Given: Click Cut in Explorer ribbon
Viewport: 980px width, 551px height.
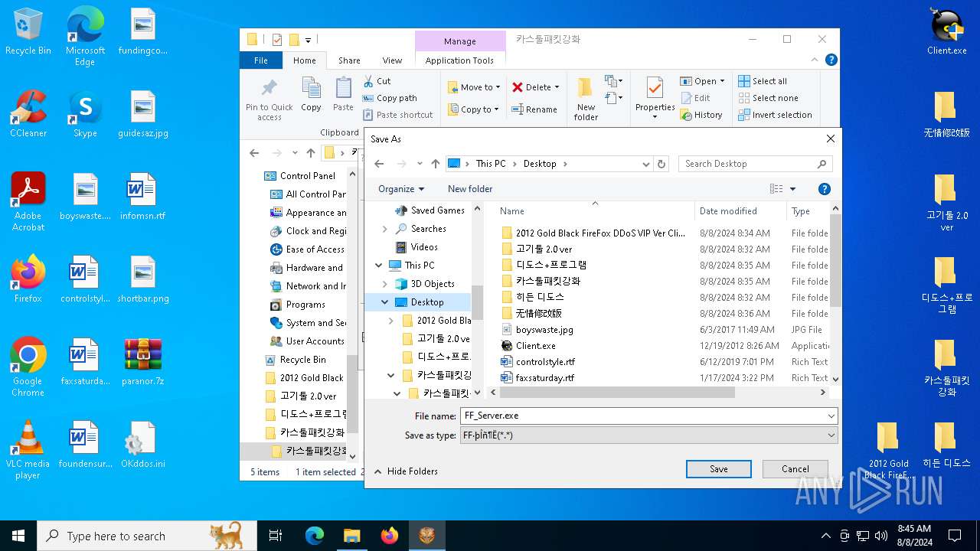Looking at the screenshot, I should [x=377, y=81].
